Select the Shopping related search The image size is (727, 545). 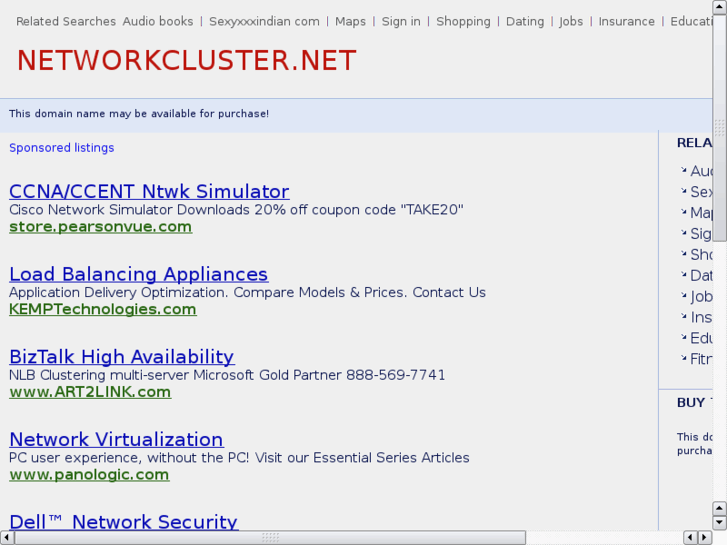click(x=463, y=21)
